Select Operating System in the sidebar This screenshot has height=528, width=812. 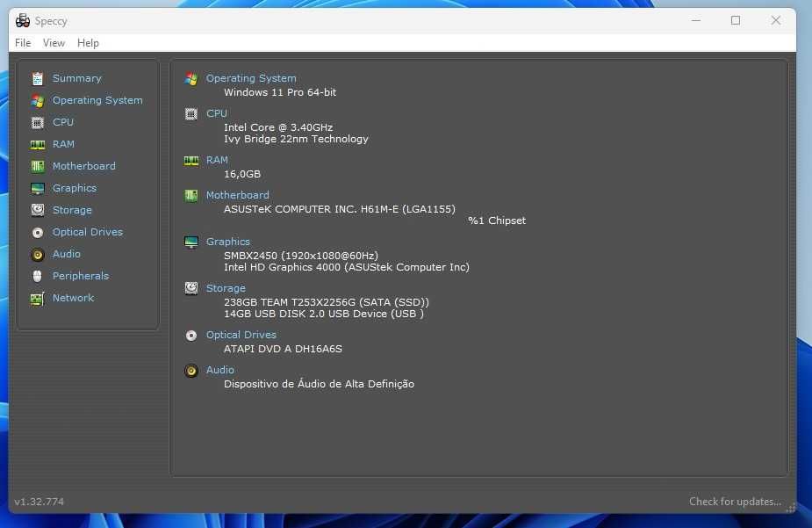[x=97, y=100]
